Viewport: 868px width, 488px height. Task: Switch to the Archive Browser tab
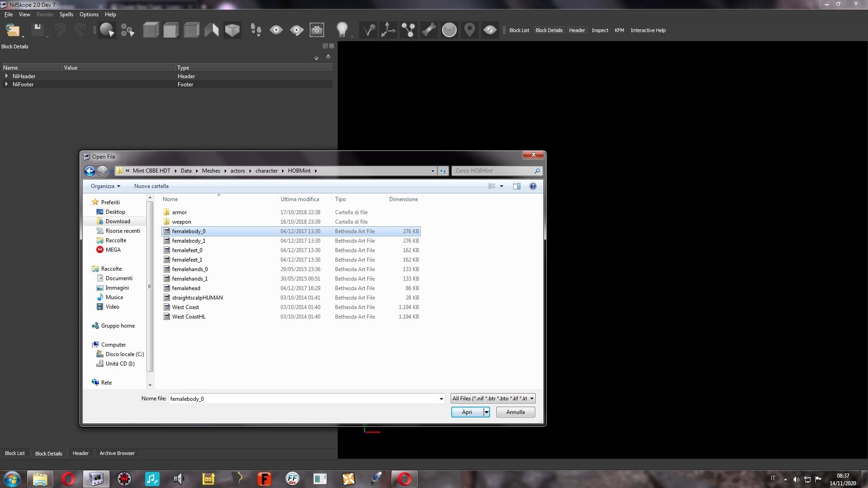click(117, 453)
